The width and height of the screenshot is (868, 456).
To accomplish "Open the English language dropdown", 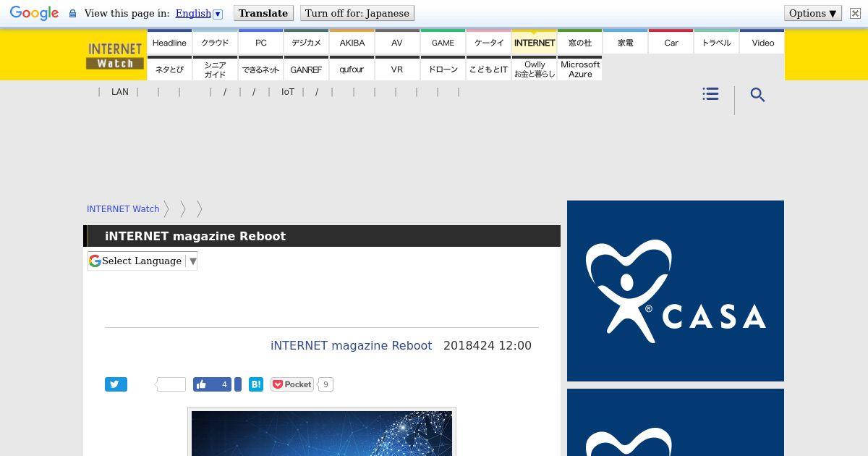I will [199, 13].
